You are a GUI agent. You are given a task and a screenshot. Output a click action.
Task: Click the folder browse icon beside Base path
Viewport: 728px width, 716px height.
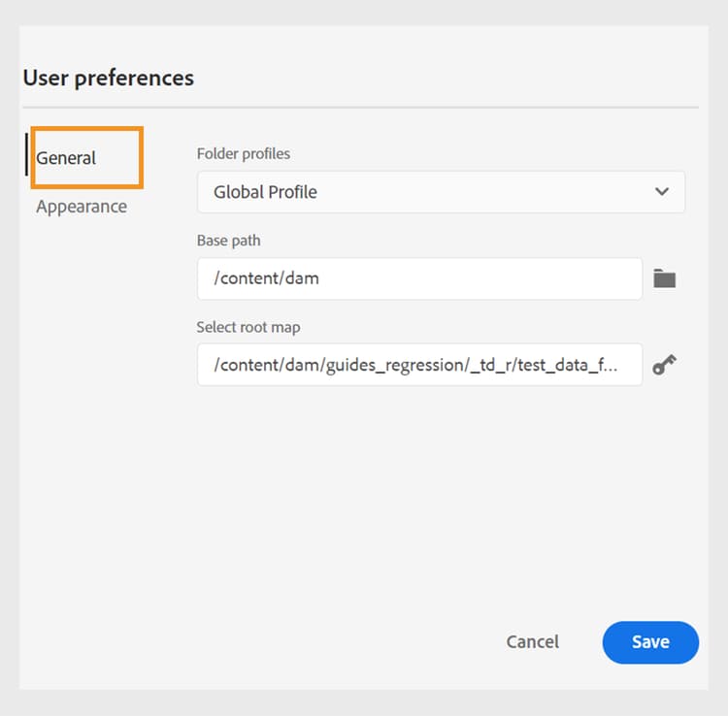tap(664, 279)
